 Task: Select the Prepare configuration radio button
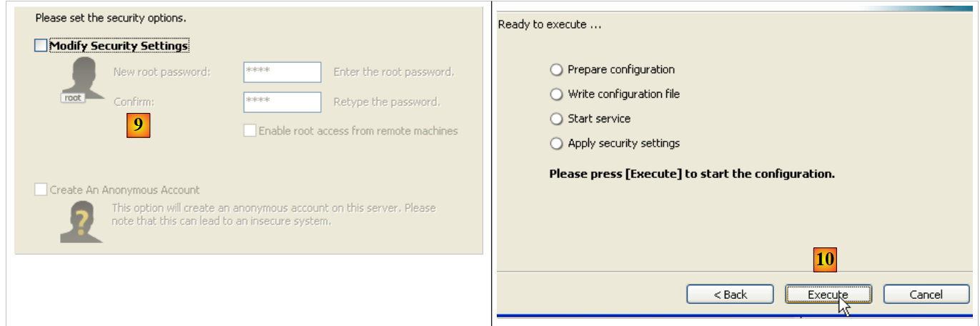click(x=557, y=70)
